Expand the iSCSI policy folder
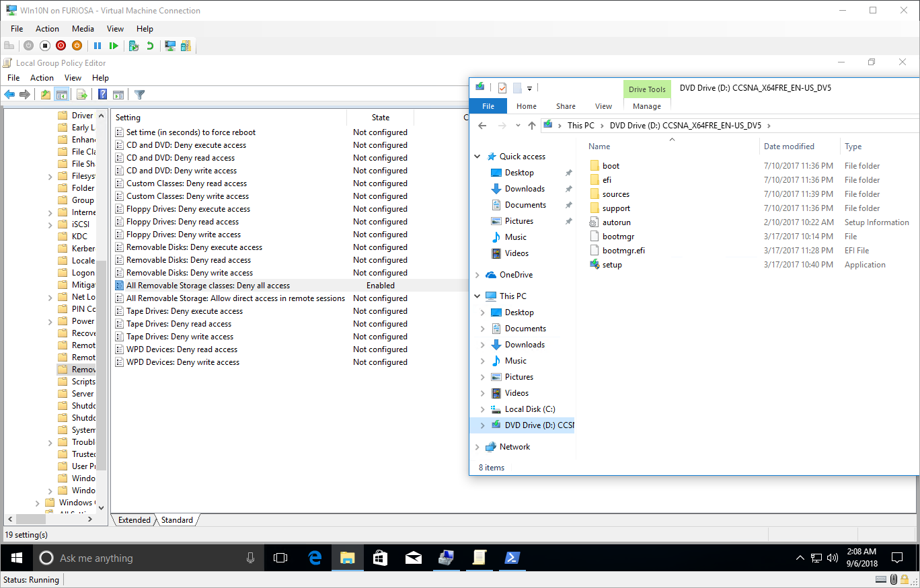 50,224
